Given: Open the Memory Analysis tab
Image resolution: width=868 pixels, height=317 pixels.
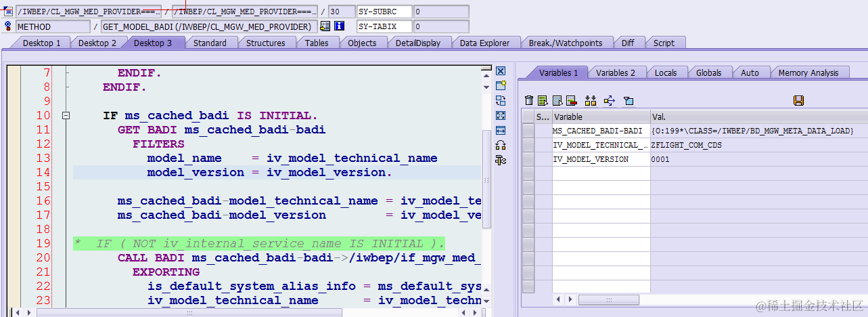Looking at the screenshot, I should [x=808, y=72].
